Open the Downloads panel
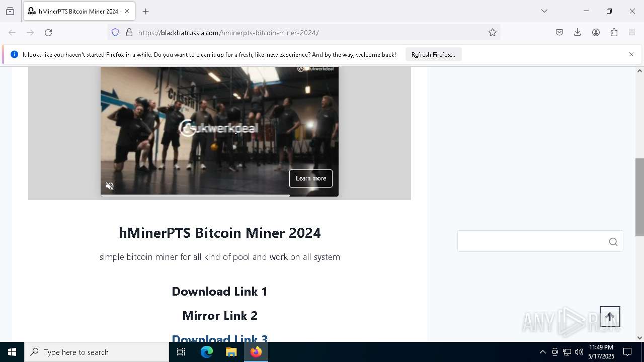Viewport: 644px width, 362px height. point(578,32)
